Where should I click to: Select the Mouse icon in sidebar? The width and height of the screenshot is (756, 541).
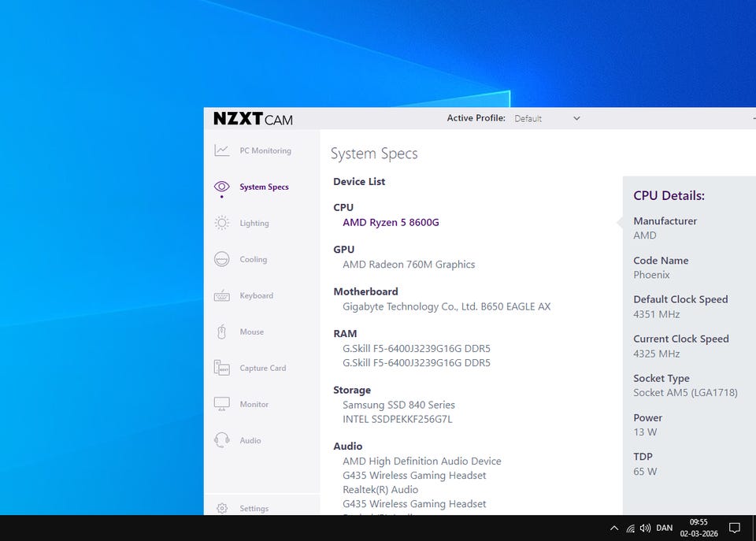[x=222, y=332]
